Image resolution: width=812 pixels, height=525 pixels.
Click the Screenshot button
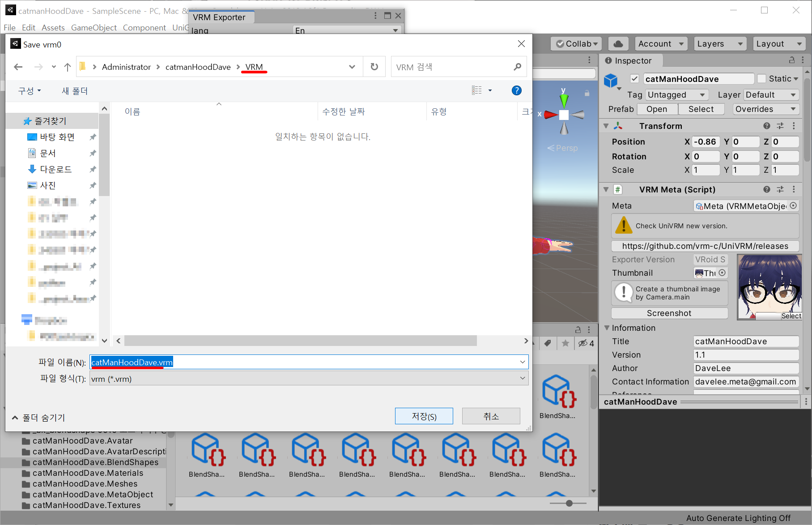(669, 313)
